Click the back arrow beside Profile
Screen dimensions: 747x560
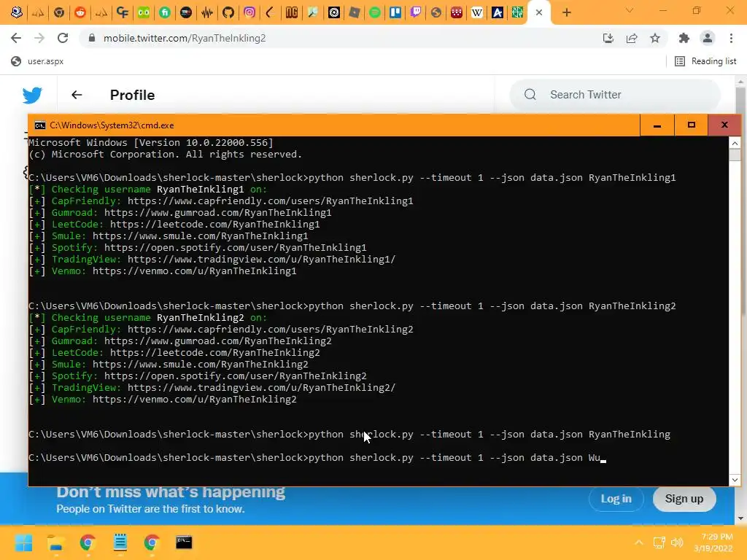point(77,95)
